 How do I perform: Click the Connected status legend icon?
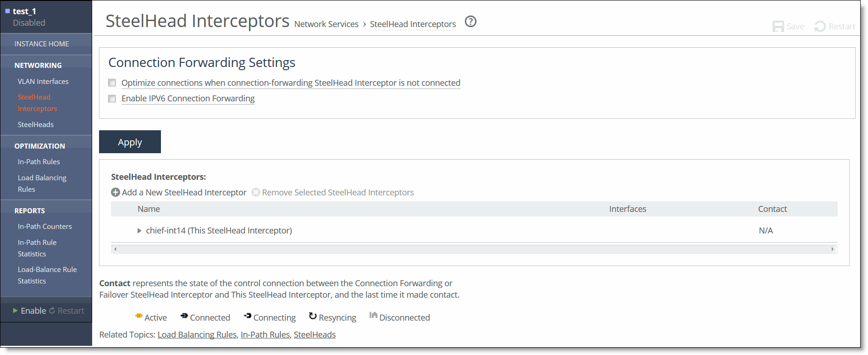184,316
